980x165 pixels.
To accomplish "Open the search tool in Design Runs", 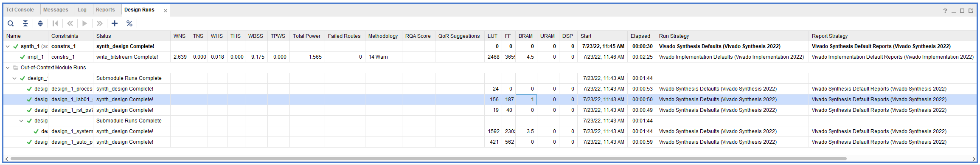I will click(x=11, y=23).
